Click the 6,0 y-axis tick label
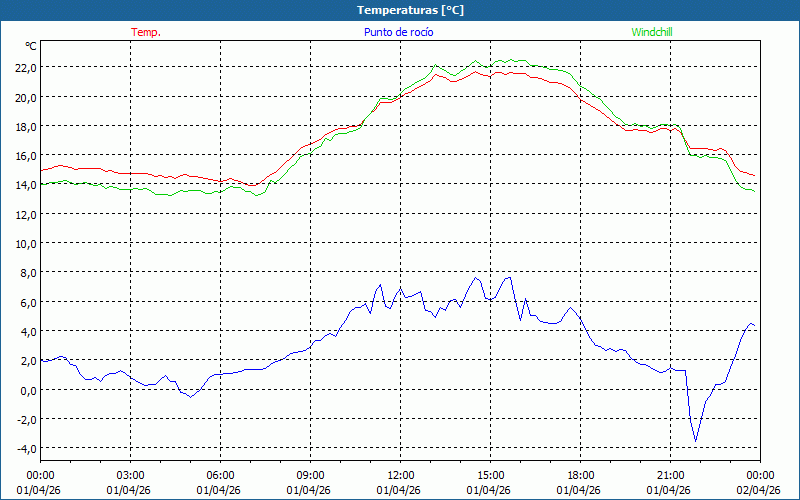 click(28, 302)
